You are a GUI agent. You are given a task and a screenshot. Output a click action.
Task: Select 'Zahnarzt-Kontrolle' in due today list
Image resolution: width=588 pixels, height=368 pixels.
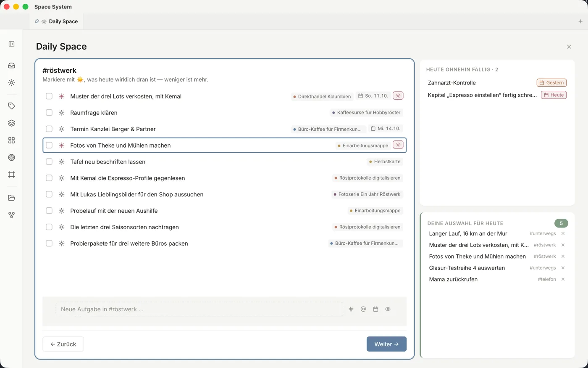coord(451,83)
